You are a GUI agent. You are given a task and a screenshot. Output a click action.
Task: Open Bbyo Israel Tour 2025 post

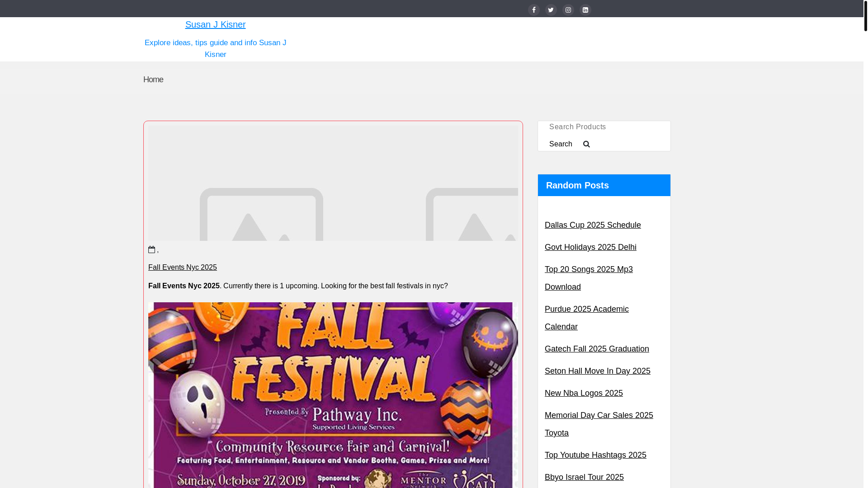coord(584,477)
